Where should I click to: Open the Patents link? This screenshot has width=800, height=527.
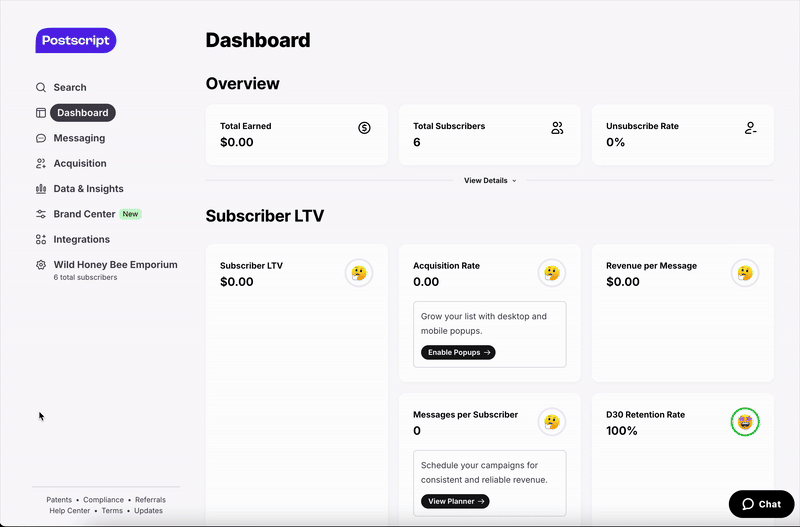(x=59, y=500)
